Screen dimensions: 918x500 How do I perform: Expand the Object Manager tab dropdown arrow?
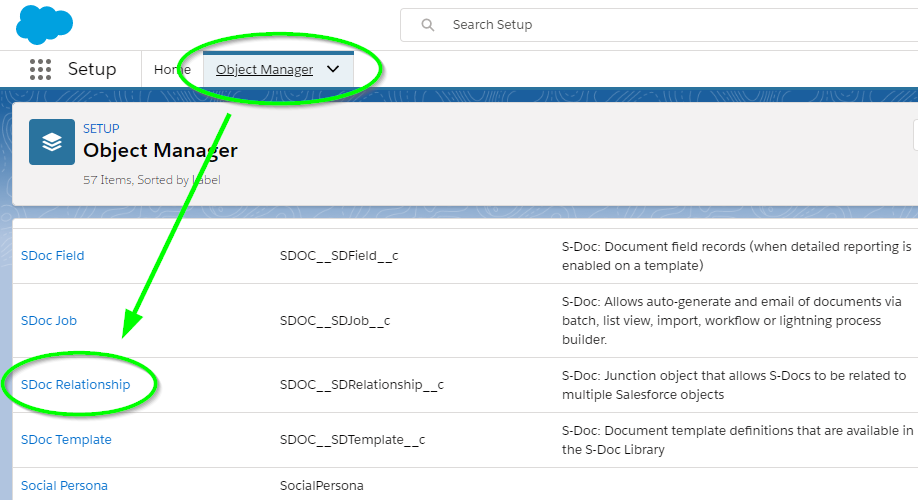pyautogui.click(x=333, y=69)
